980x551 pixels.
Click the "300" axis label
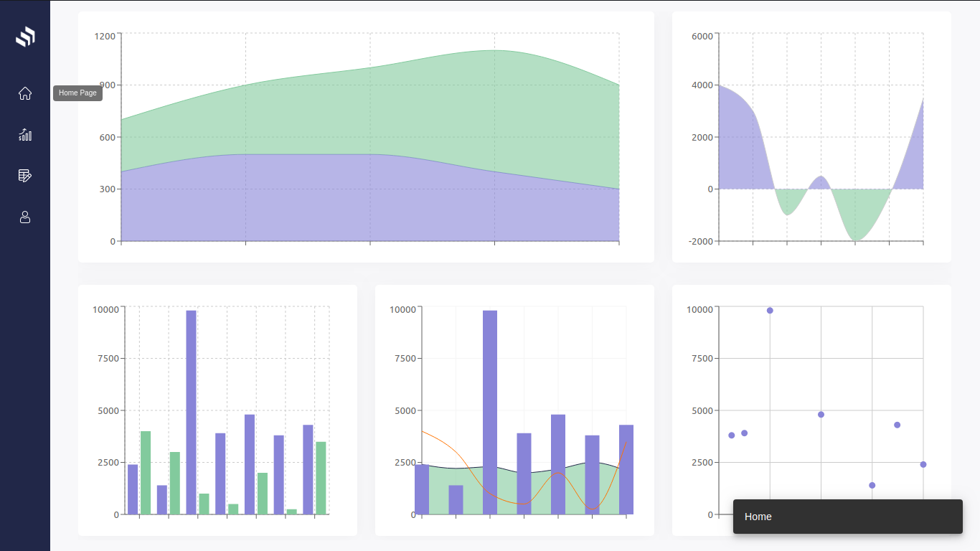(x=107, y=189)
